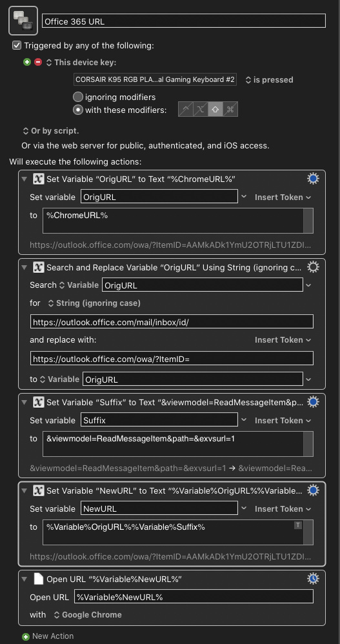Open variable list arrow beside first OrigURL field
Screen dimensions: 340x644
pyautogui.click(x=244, y=197)
